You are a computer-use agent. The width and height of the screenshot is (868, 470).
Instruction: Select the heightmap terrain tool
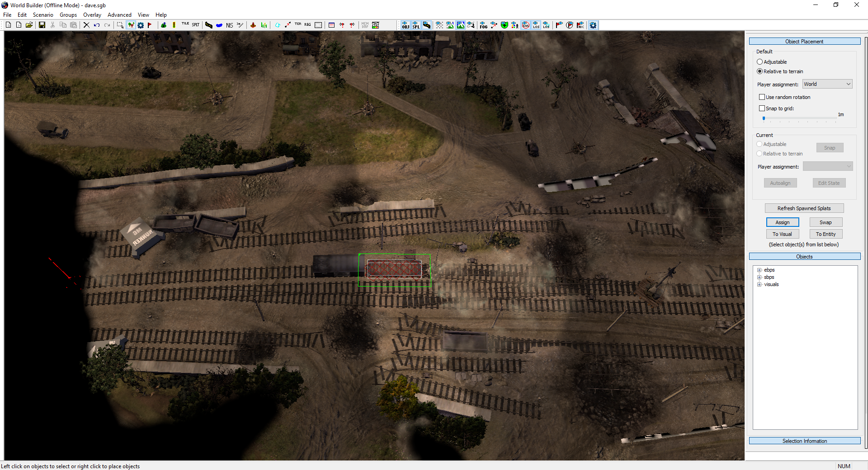click(x=253, y=25)
